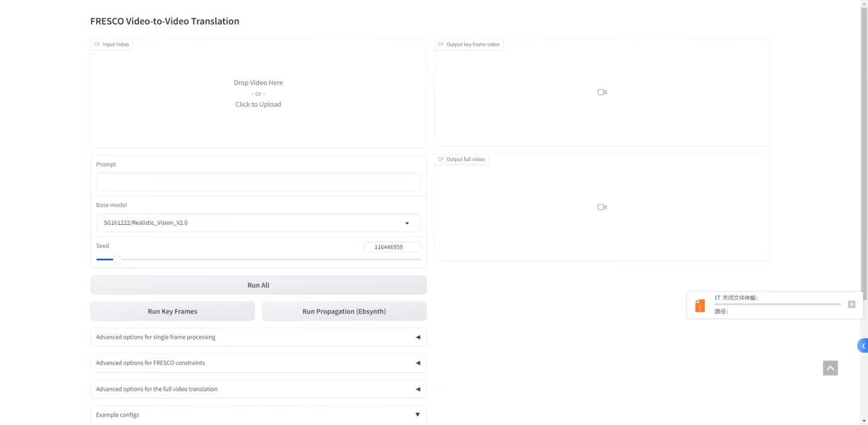Expand Advanced options for single frame processing
This screenshot has height=425, width=868.
pyautogui.click(x=258, y=337)
